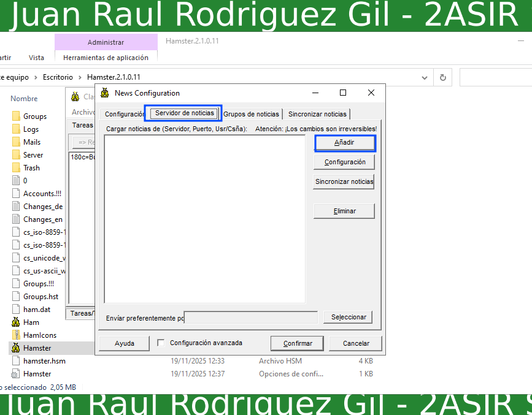The height and width of the screenshot is (415, 532).
Task: Select the Groups.hst file icon
Action: [x=16, y=297]
